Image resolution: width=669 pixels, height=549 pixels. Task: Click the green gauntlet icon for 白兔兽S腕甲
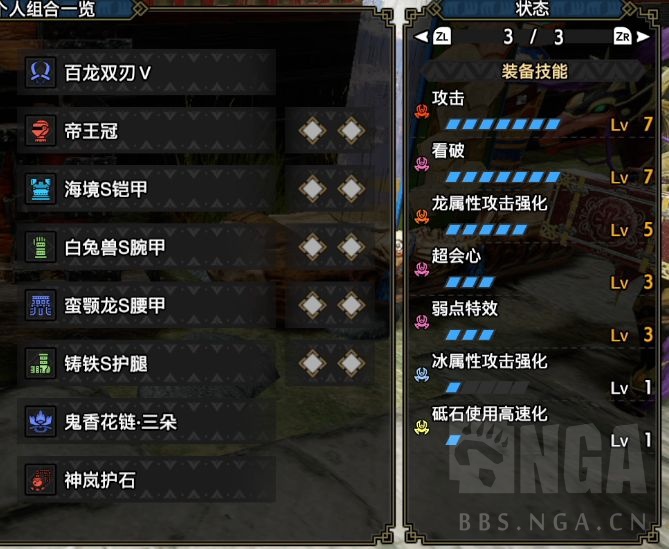(x=41, y=247)
